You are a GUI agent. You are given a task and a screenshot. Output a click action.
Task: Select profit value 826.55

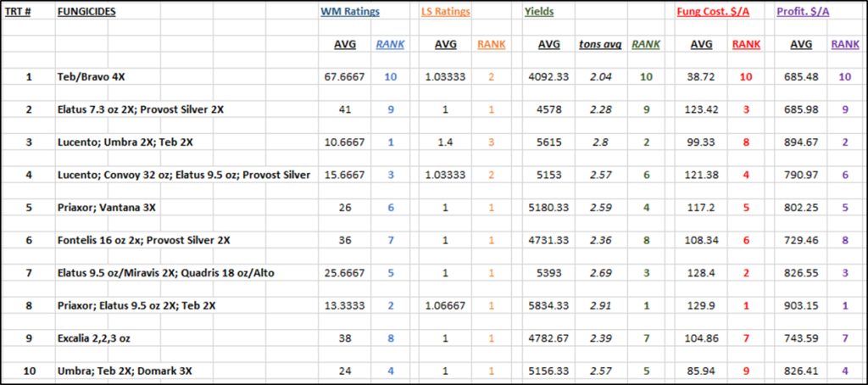(800, 273)
